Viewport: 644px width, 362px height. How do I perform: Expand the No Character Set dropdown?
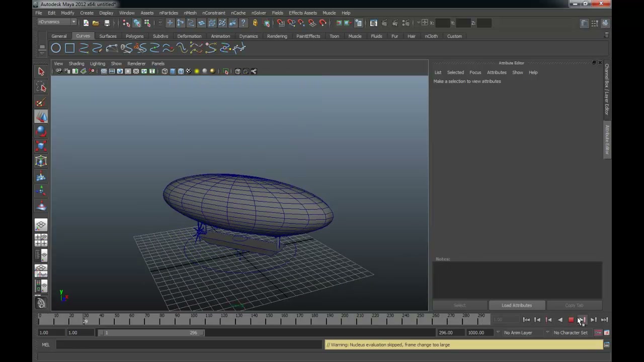(571, 333)
